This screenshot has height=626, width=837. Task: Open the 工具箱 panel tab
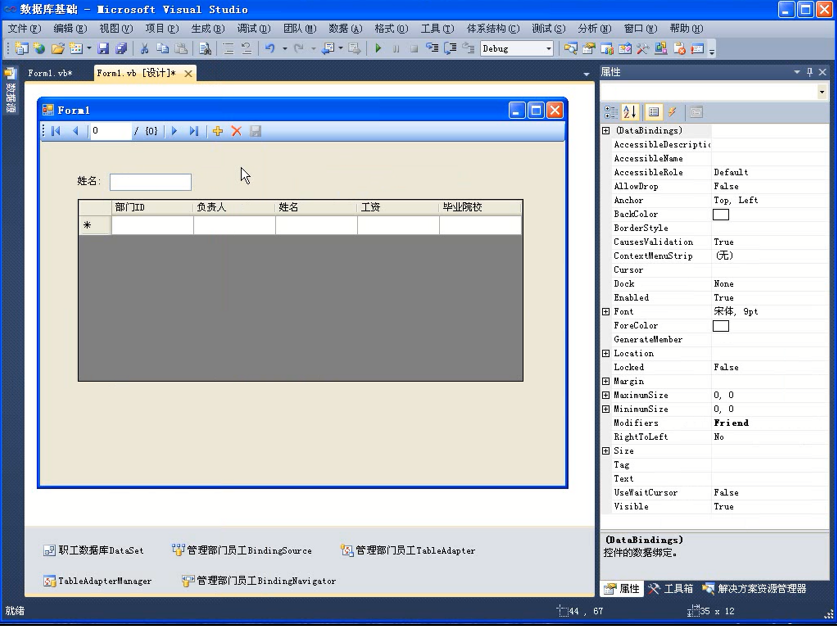pos(671,589)
